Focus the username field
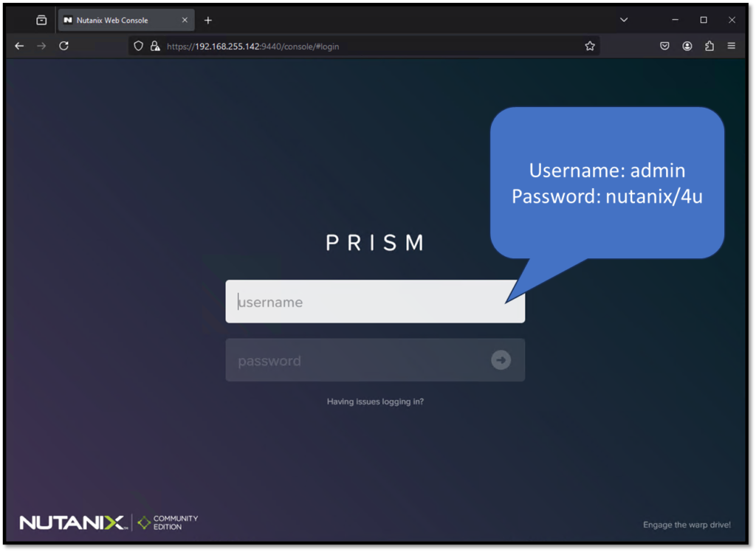 [375, 302]
